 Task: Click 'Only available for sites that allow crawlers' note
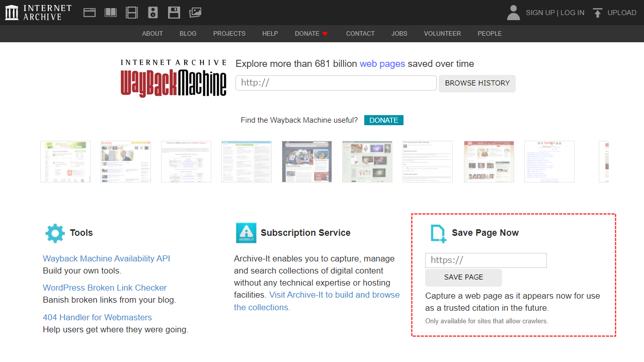pyautogui.click(x=487, y=321)
